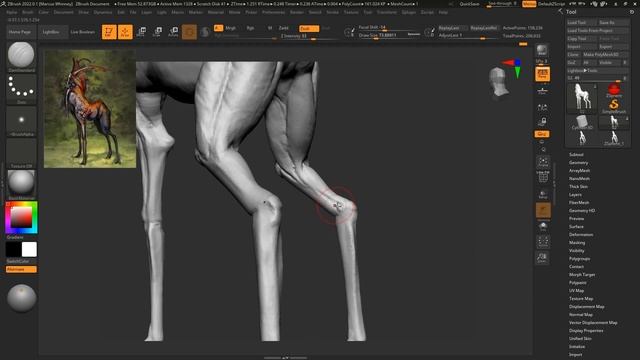Image resolution: width=640 pixels, height=360 pixels.
Task: Click the SwitchColor button
Action: 18,261
